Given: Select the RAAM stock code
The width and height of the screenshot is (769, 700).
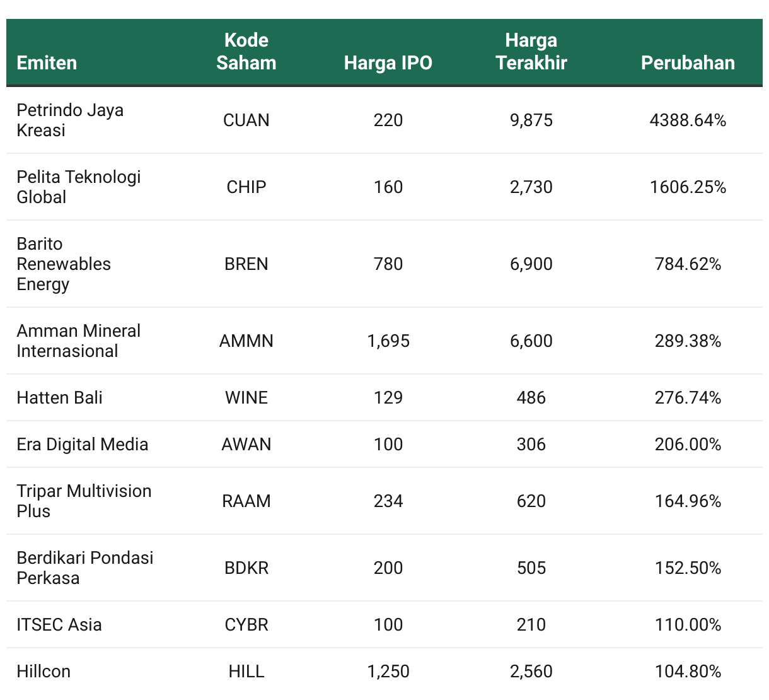Looking at the screenshot, I should coord(246,501).
